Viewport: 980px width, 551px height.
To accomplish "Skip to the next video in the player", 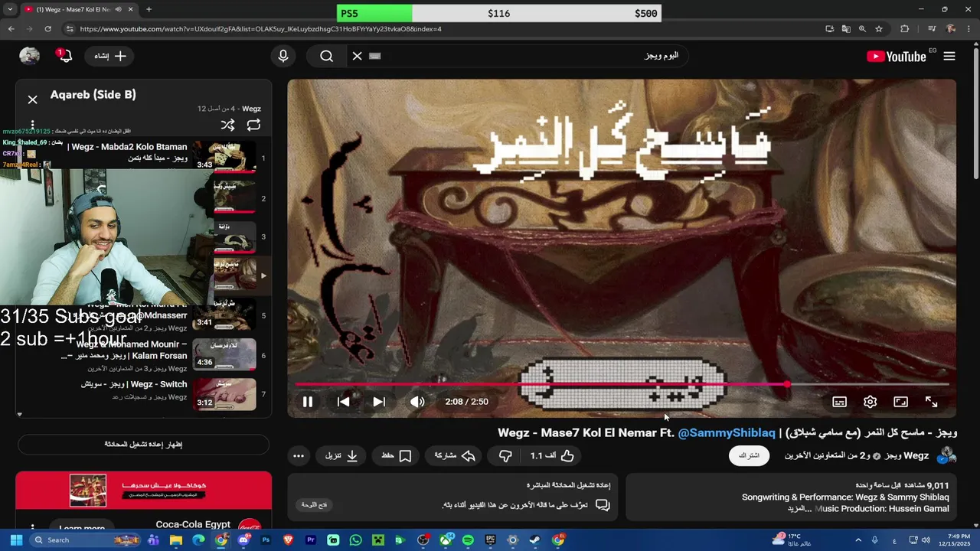I will (x=379, y=402).
